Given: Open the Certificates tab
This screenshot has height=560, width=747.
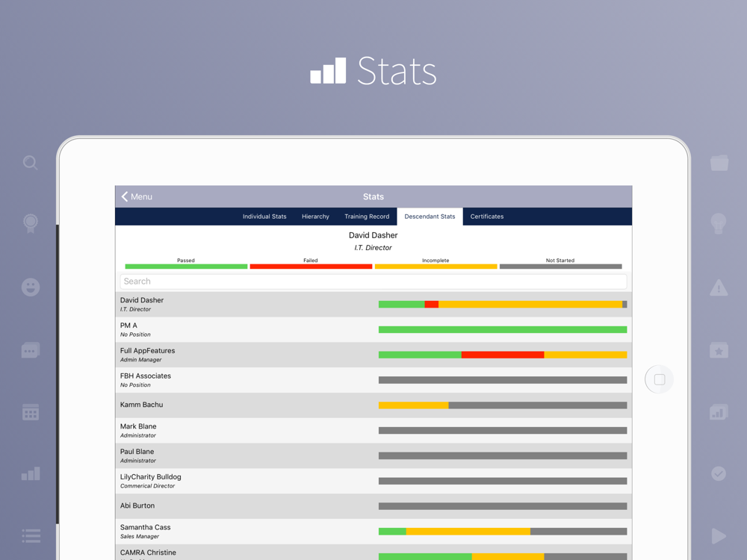Looking at the screenshot, I should [x=487, y=217].
